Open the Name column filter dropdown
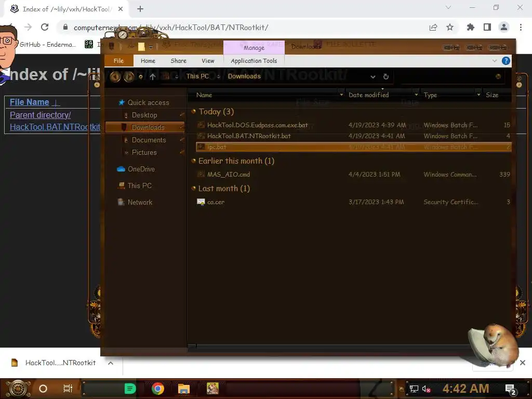This screenshot has width=532, height=399. click(x=341, y=95)
